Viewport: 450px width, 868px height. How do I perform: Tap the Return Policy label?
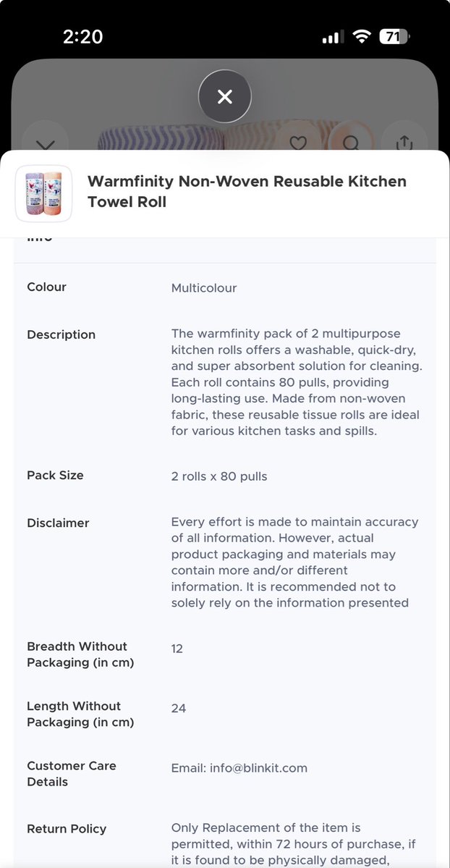tap(67, 829)
